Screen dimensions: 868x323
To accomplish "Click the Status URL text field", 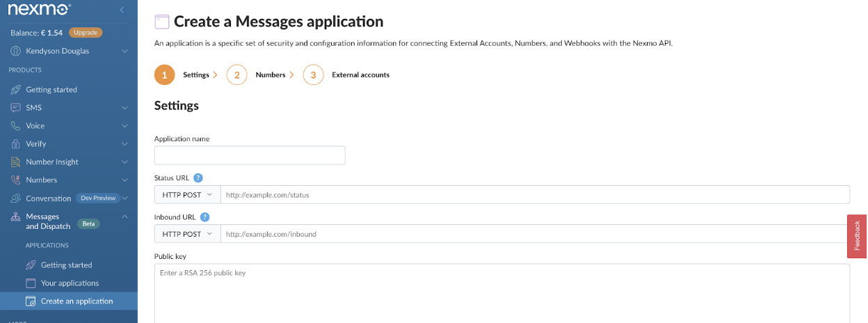I will point(535,195).
